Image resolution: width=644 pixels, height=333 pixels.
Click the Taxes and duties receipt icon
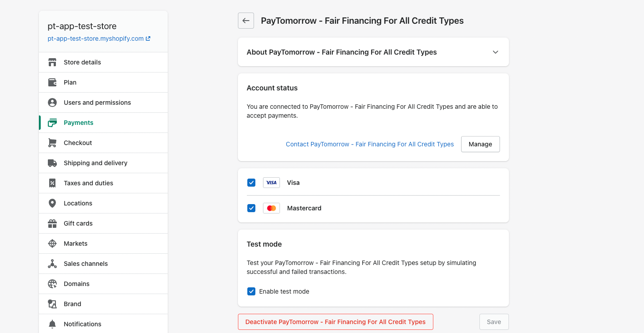[52, 183]
